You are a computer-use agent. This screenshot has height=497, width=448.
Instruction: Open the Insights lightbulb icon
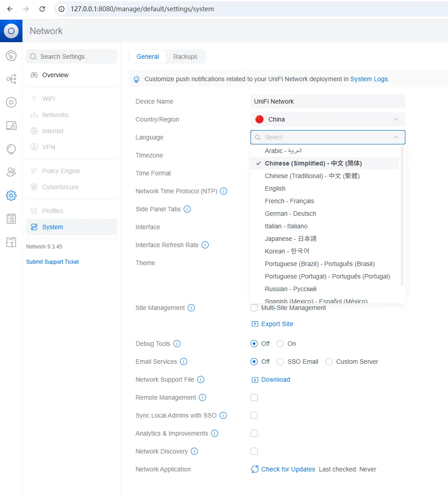click(x=11, y=149)
